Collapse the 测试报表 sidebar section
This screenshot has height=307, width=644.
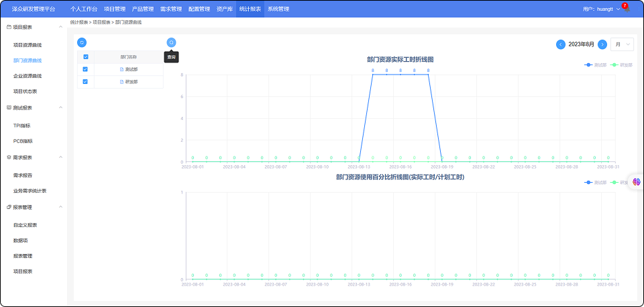(x=61, y=107)
